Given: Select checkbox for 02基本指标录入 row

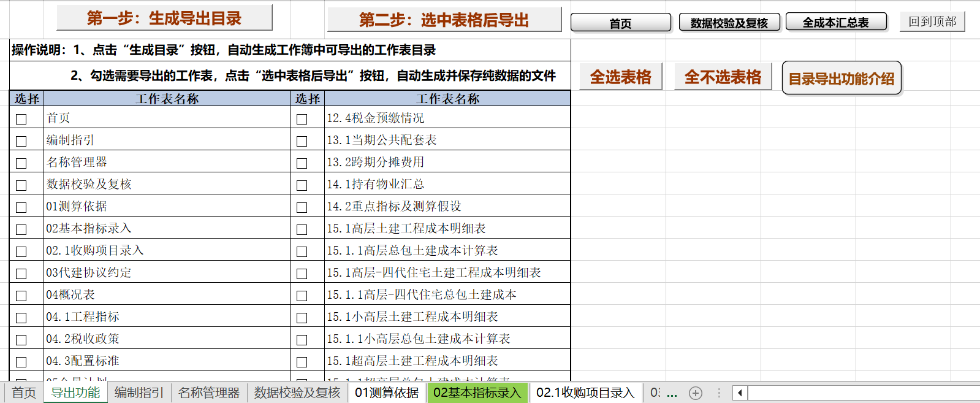Looking at the screenshot, I should [x=21, y=229].
